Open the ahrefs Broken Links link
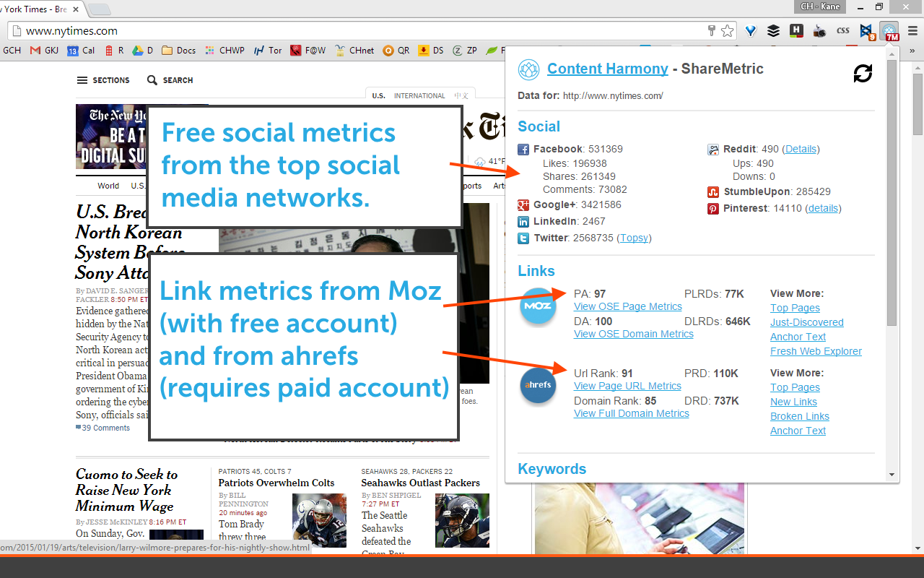This screenshot has height=578, width=924. [800, 416]
